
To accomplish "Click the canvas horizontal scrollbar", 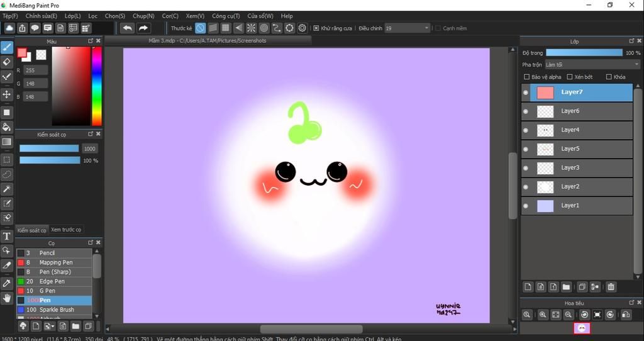I will coord(311,329).
